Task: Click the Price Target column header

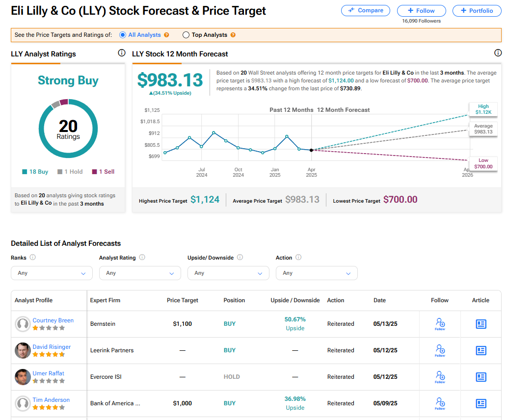Action: [x=183, y=300]
